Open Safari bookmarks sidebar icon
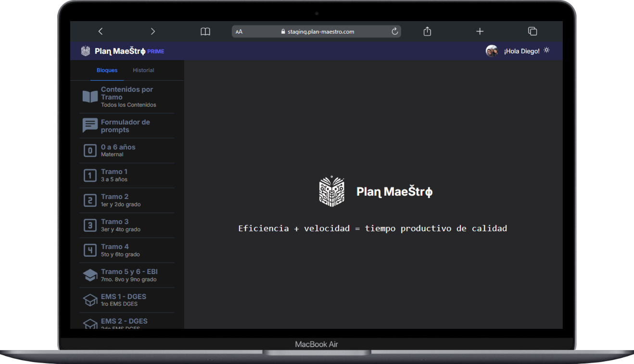Screen dimensions: 634x364 (x=205, y=31)
